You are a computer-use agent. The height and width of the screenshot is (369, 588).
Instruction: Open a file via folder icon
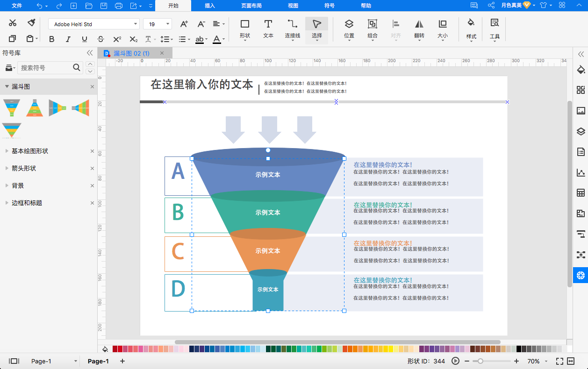89,6
